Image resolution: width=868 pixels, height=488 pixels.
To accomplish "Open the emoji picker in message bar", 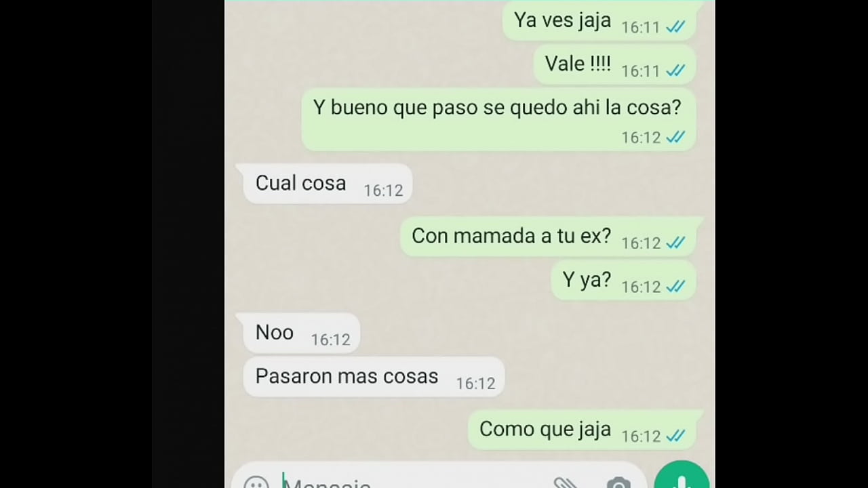I will tap(256, 483).
